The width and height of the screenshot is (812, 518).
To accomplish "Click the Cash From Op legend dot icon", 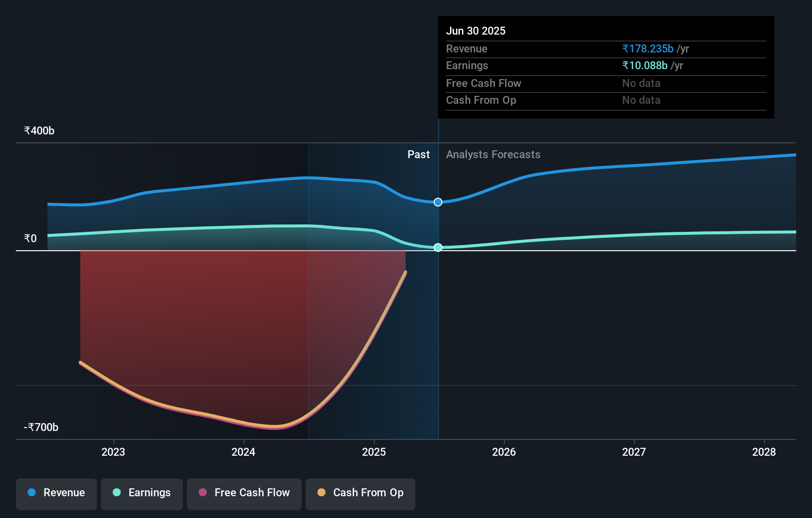I will (322, 493).
